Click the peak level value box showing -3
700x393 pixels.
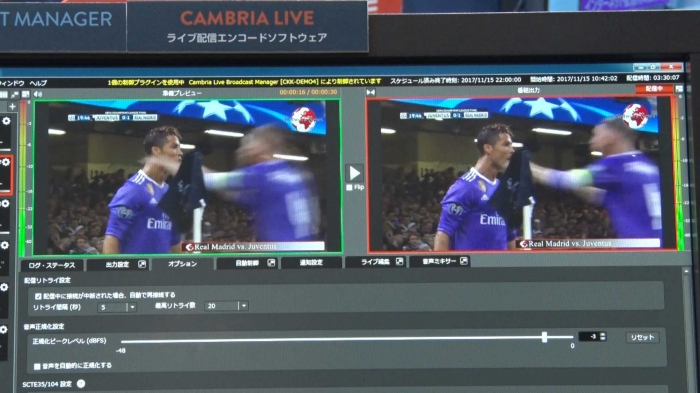pos(589,336)
